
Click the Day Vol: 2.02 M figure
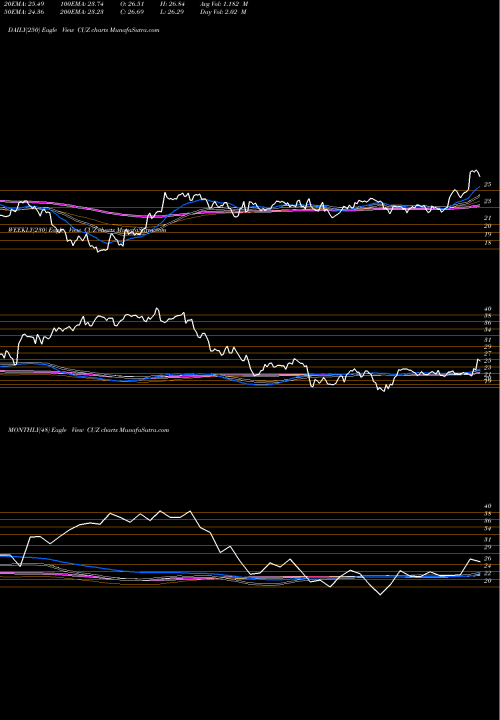224,12
